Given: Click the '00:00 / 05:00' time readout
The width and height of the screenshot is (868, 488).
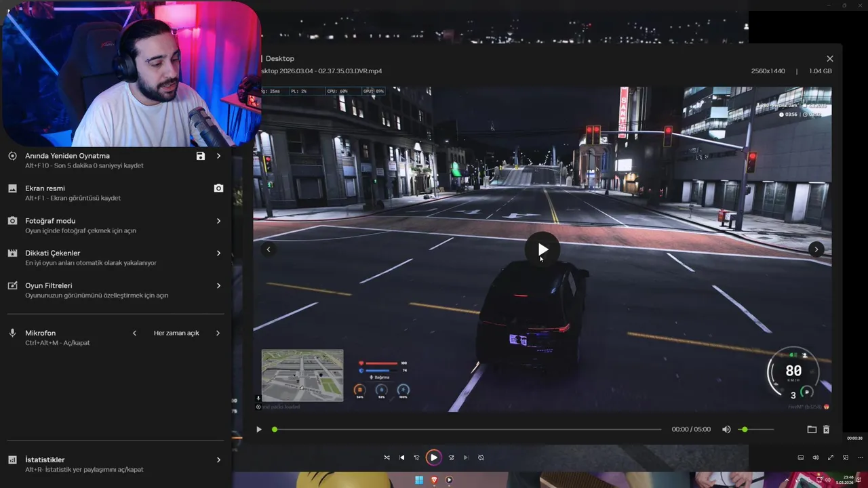Looking at the screenshot, I should pyautogui.click(x=691, y=429).
